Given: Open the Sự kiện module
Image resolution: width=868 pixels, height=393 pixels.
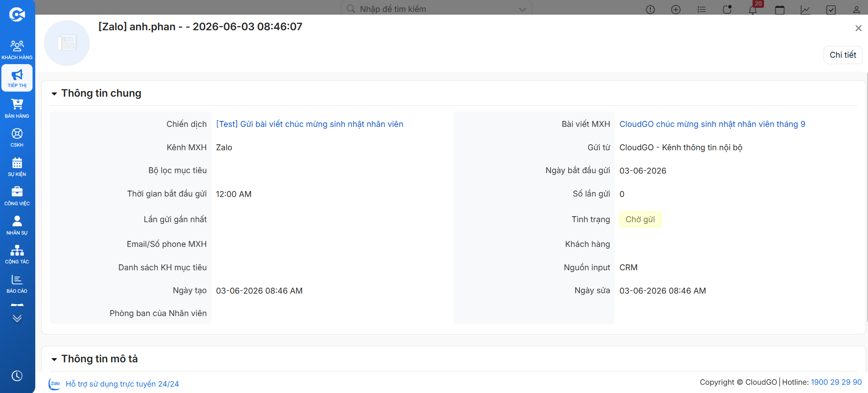Looking at the screenshot, I should click(17, 167).
